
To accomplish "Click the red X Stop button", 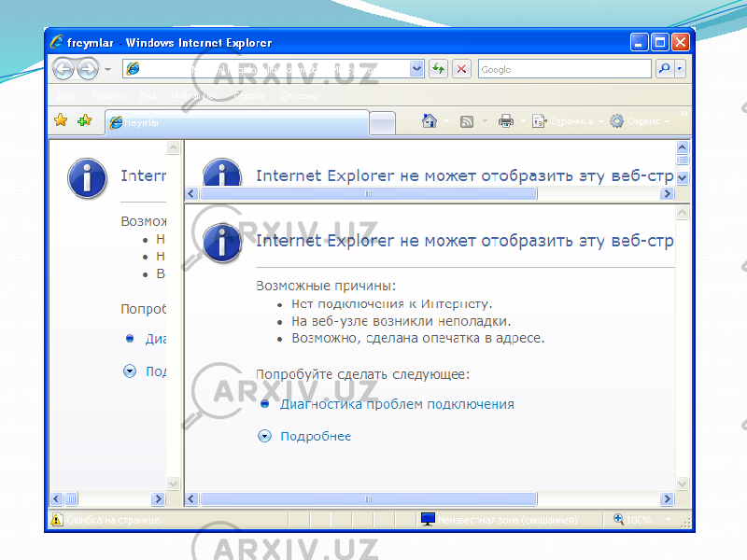I will tap(461, 69).
